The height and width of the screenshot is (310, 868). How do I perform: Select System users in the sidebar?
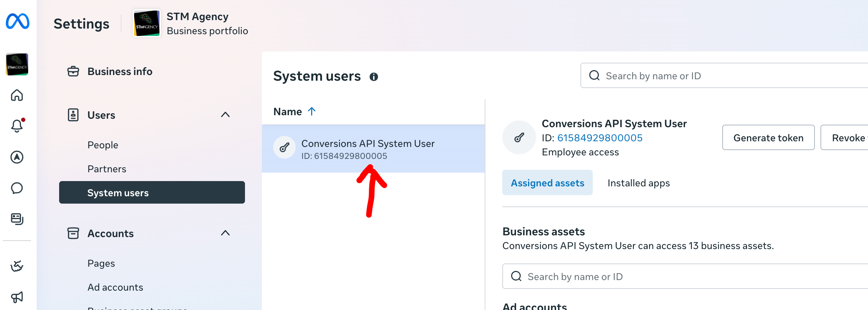tap(152, 192)
